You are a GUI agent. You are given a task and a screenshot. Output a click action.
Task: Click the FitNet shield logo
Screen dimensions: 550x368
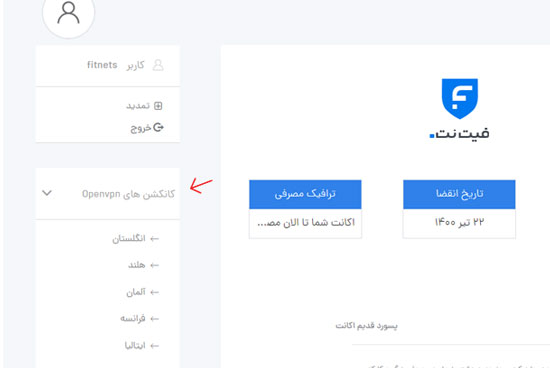[460, 99]
